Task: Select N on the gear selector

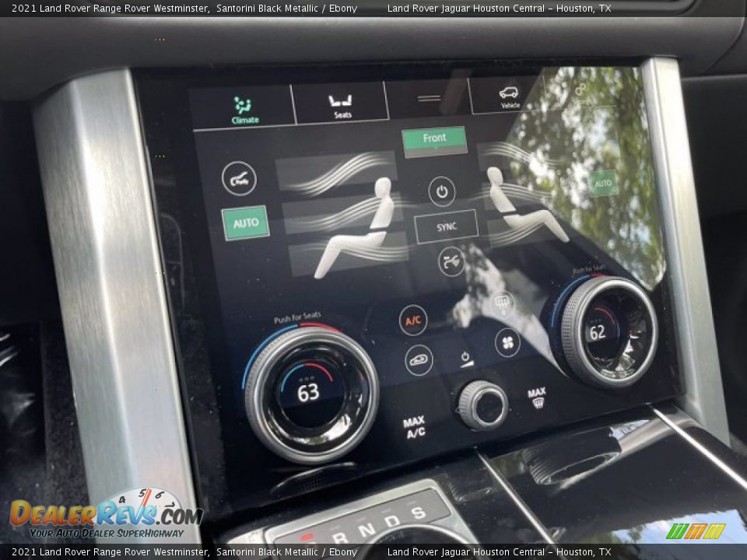Action: (366, 530)
